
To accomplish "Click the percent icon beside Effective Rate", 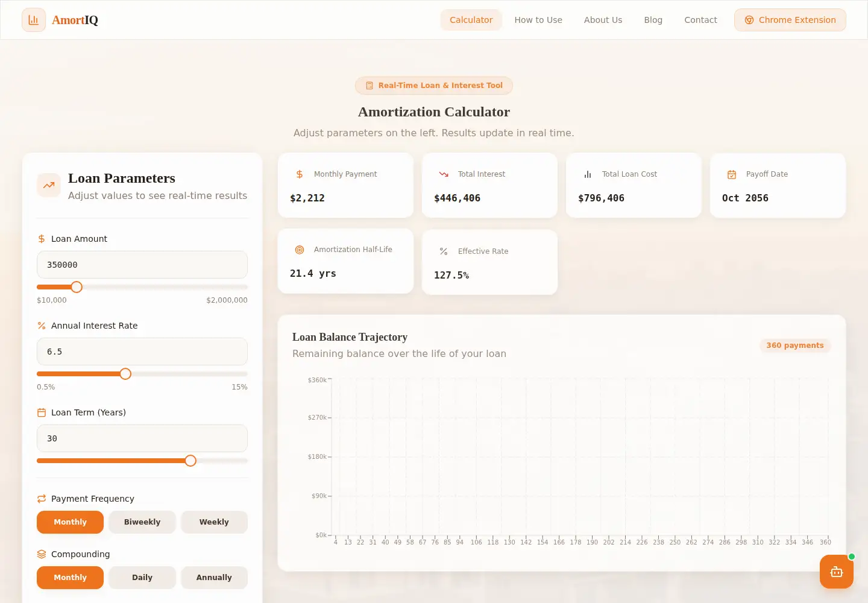I will click(x=444, y=251).
